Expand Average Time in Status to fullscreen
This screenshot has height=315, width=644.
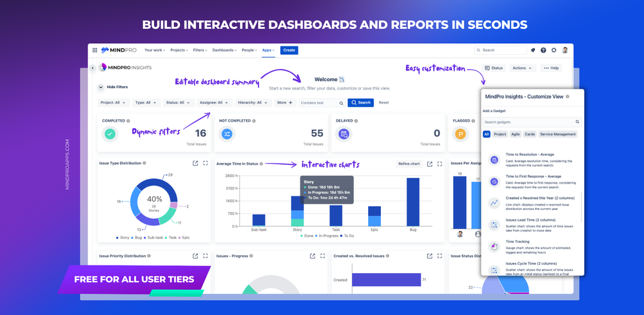pyautogui.click(x=440, y=164)
